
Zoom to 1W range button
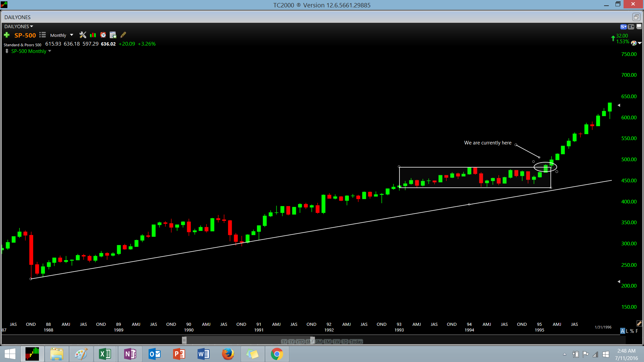[336, 342]
